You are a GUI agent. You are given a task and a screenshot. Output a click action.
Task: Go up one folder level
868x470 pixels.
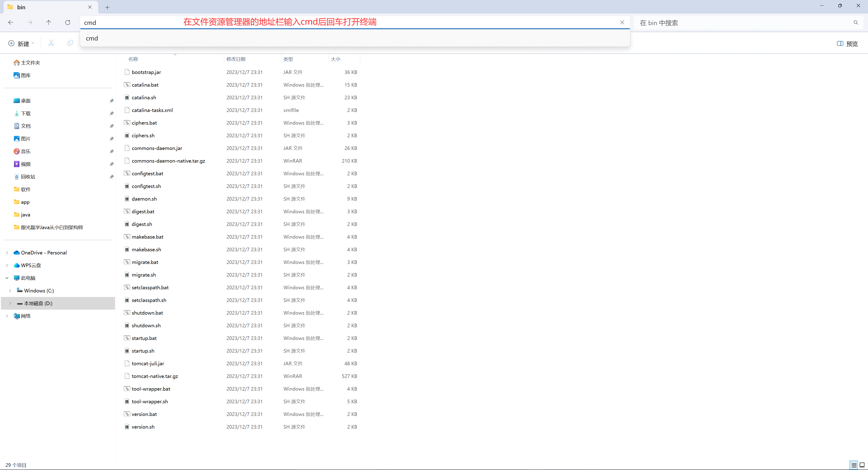(x=49, y=23)
